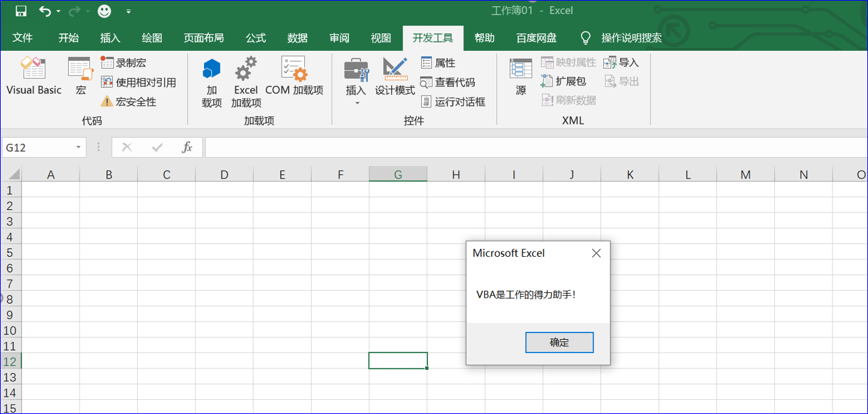Close the Microsoft Excel message dialog
This screenshot has width=868, height=414.
coord(596,253)
